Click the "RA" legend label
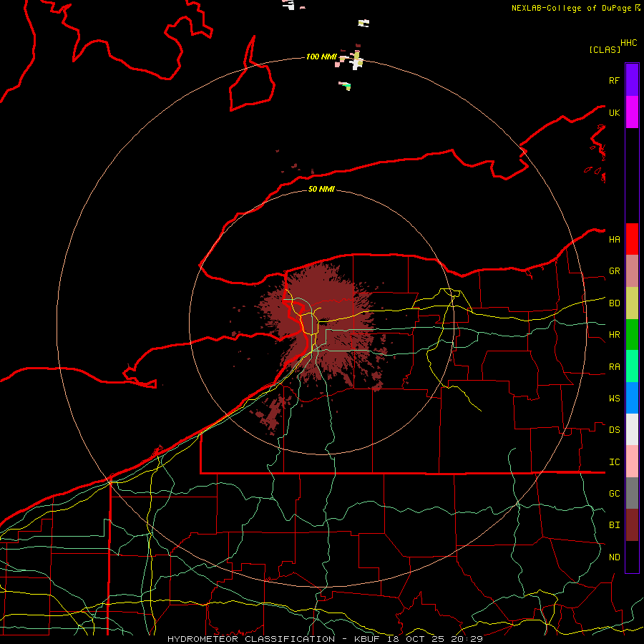 [x=614, y=367]
